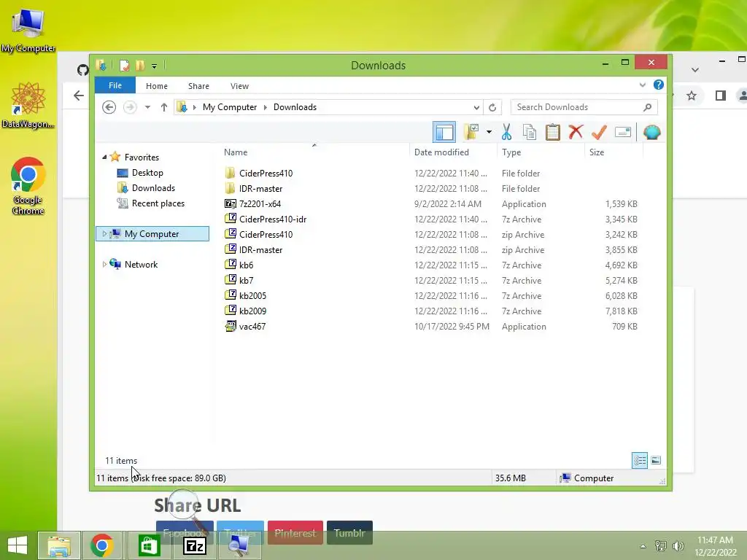
Task: Click the new folder quick access icon
Action: point(139,65)
